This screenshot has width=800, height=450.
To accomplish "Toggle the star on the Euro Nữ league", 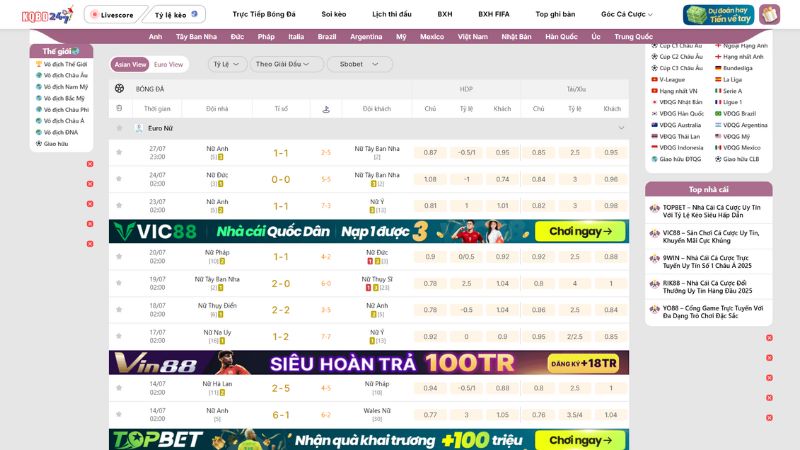I will coord(119,128).
